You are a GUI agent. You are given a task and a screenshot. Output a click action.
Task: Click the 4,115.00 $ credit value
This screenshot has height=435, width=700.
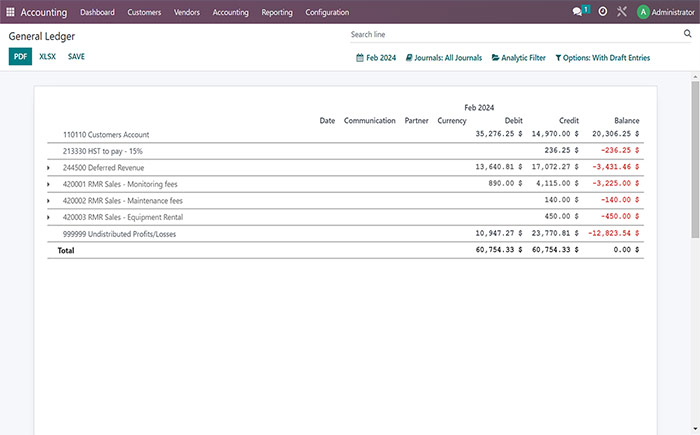(x=557, y=183)
